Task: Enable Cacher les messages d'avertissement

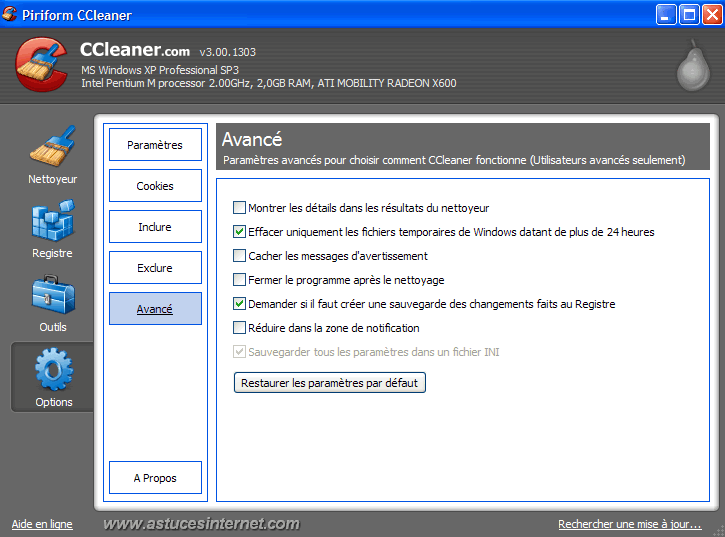Action: (239, 256)
